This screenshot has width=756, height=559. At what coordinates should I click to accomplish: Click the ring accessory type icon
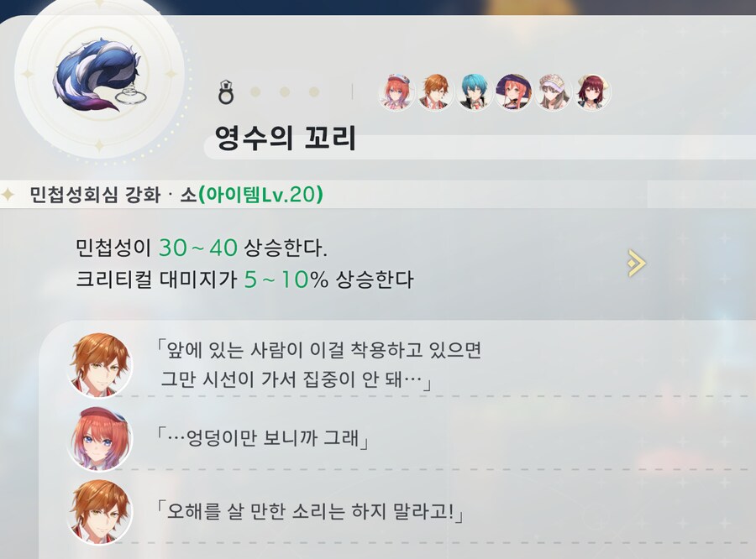226,92
